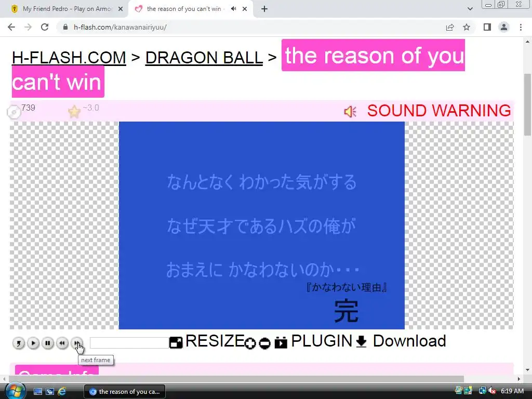This screenshot has height=399, width=532.
Task: Click the next frame button
Action: (x=77, y=343)
